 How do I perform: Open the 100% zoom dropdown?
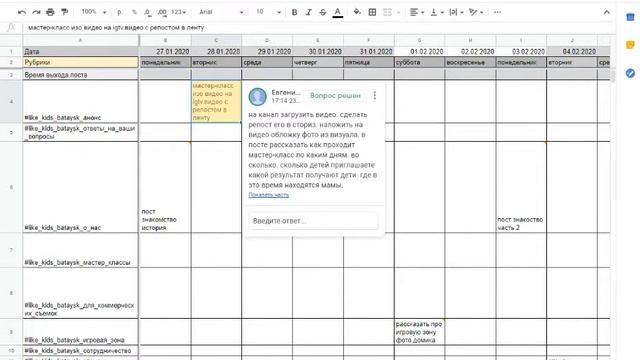pyautogui.click(x=93, y=12)
